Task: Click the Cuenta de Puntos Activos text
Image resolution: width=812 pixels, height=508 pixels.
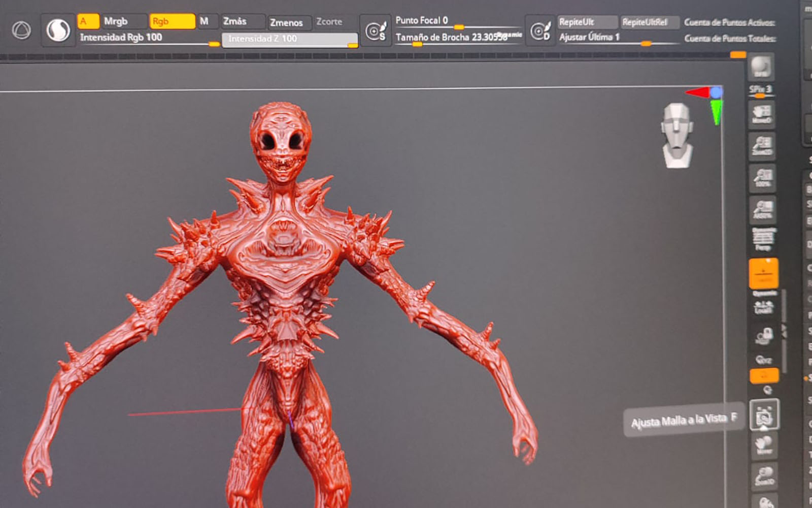Action: pyautogui.click(x=729, y=22)
